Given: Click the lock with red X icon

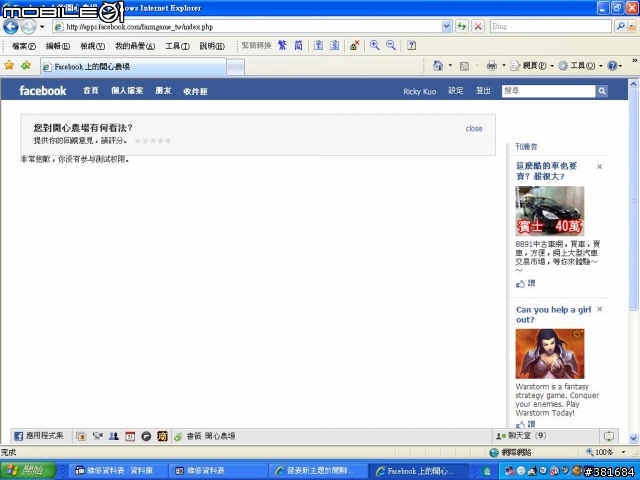Looking at the screenshot, I should coord(354,45).
